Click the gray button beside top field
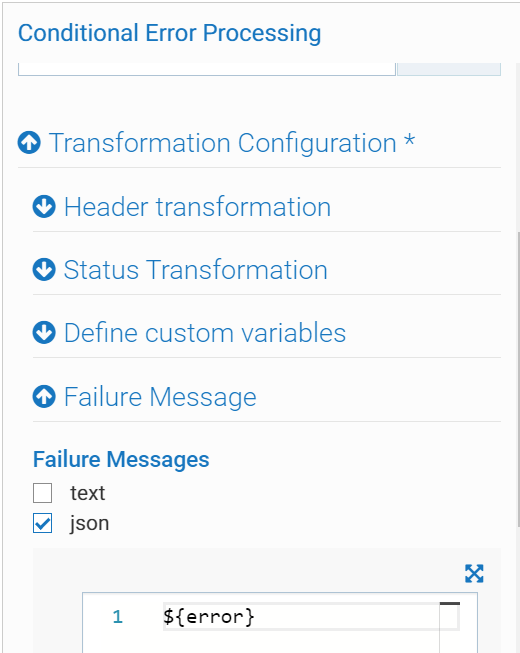The width and height of the screenshot is (520, 653). coord(449,69)
